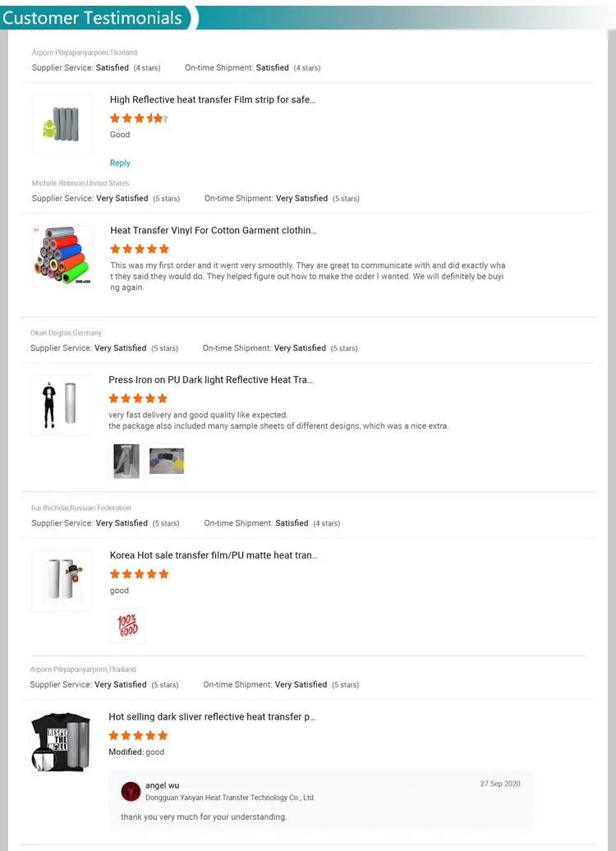View the Korea transfer film product image
This screenshot has height=851, width=616.
[62, 581]
